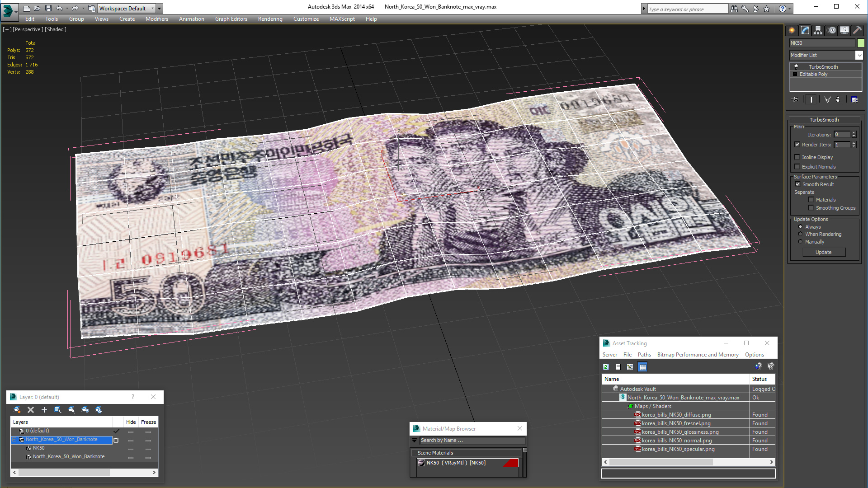Collapse North_Korea_50_Won_Banknote layer tree node
The image size is (868, 488).
coord(14,440)
